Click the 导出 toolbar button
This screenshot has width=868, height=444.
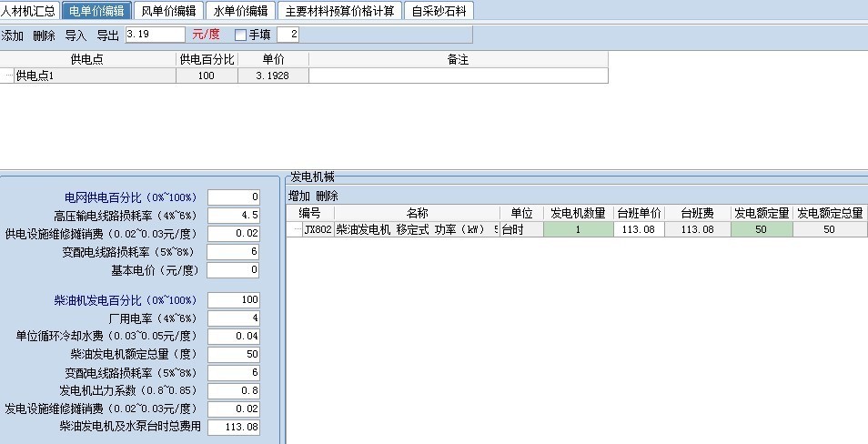[x=107, y=35]
